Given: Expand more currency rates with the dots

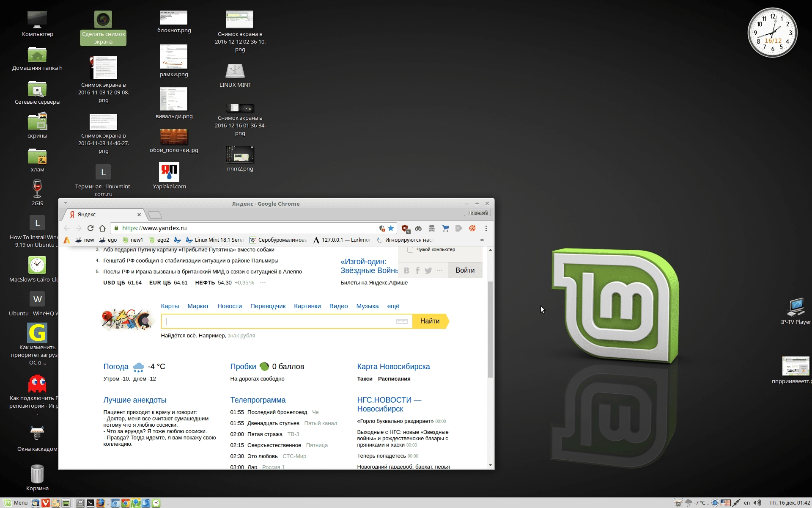Looking at the screenshot, I should 263,283.
